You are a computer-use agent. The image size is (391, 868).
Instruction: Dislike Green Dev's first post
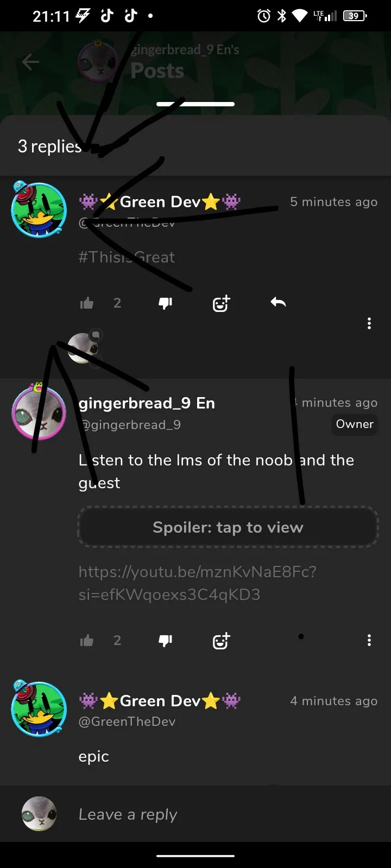click(x=165, y=303)
